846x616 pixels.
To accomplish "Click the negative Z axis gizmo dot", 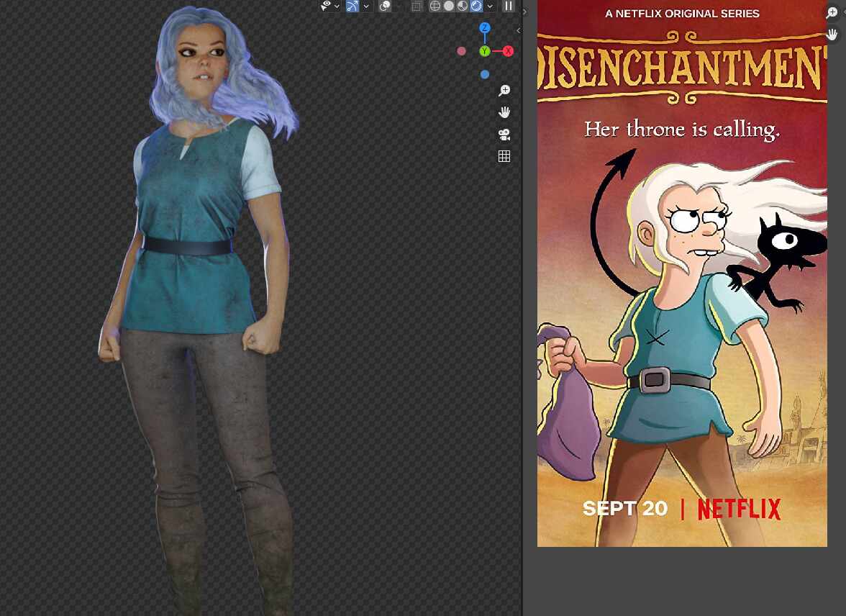I will 485,75.
